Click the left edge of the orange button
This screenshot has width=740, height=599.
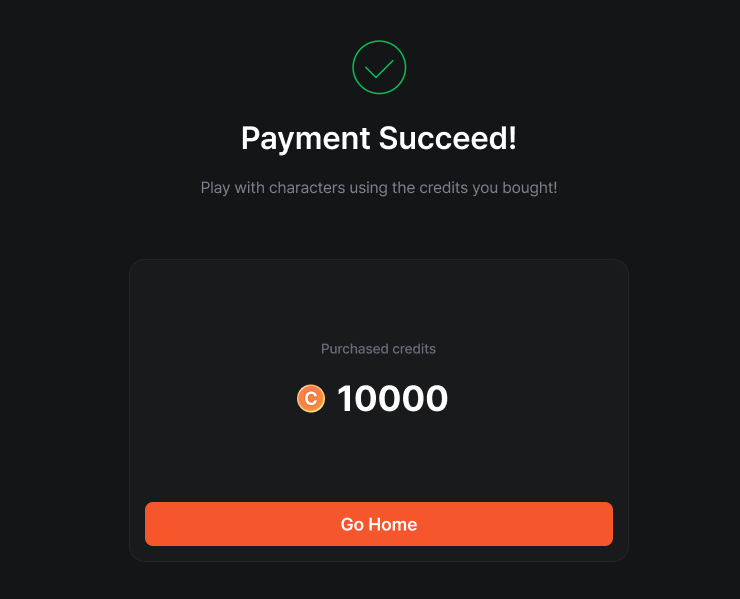point(152,524)
